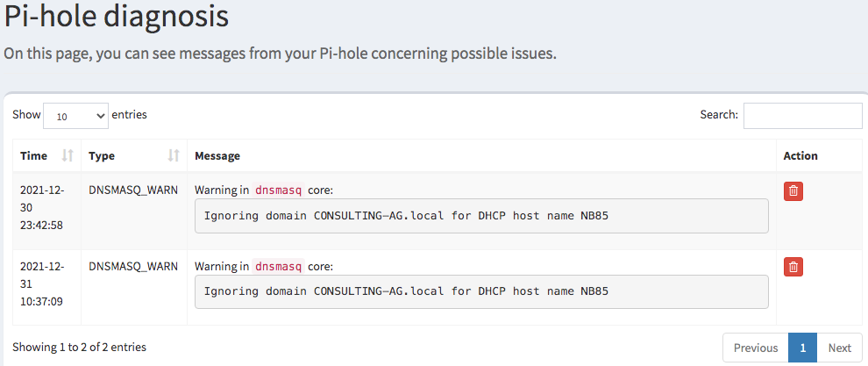Sort by Type column arrows icon
The width and height of the screenshot is (868, 366).
(x=174, y=156)
